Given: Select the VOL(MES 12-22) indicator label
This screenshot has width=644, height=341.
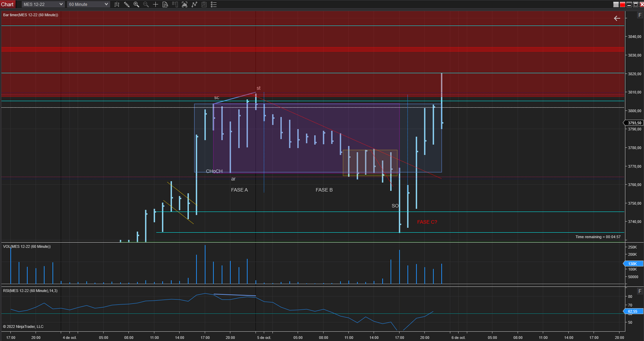Looking at the screenshot, I should pos(27,247).
